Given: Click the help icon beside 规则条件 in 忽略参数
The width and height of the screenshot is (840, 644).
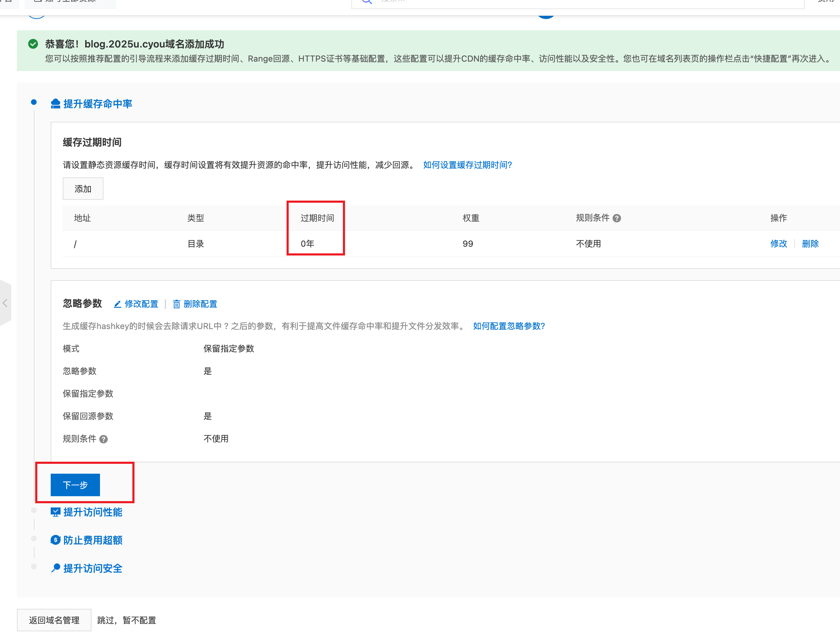Looking at the screenshot, I should pyautogui.click(x=104, y=439).
